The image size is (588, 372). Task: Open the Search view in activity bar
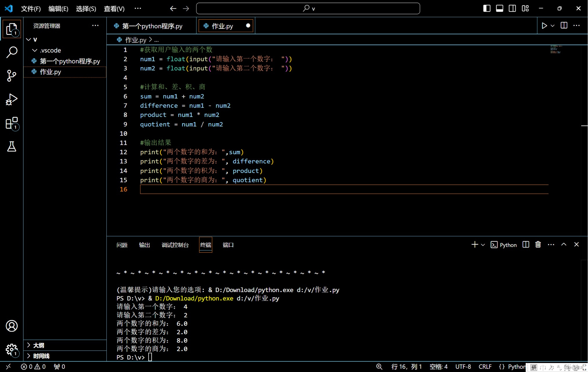[12, 52]
